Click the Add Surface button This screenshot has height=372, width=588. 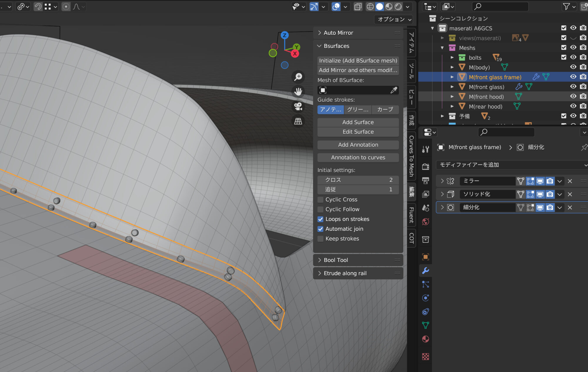coord(358,122)
